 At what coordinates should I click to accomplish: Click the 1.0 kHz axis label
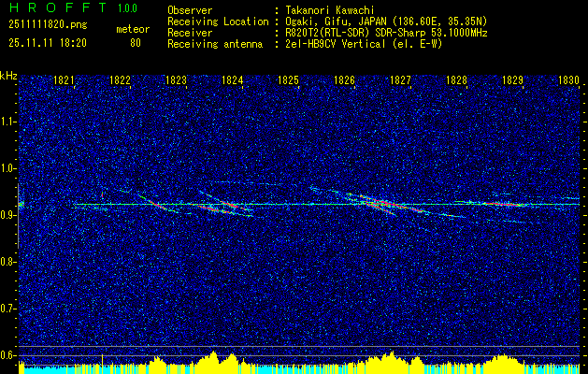pyautogui.click(x=8, y=168)
